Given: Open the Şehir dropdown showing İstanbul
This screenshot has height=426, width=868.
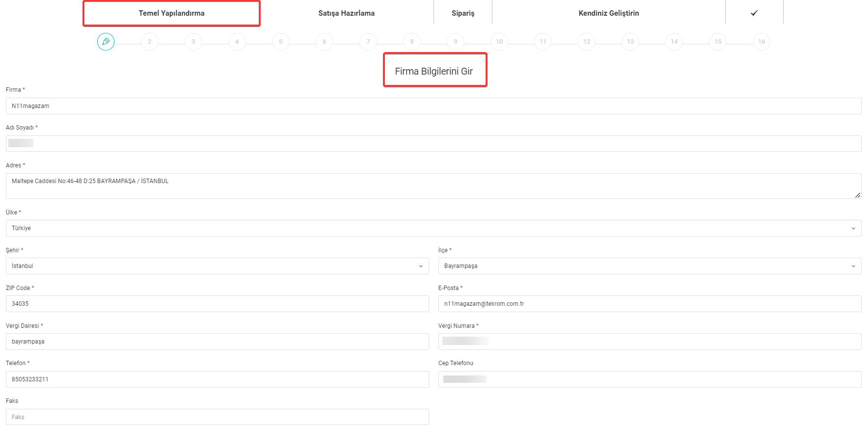Looking at the screenshot, I should (x=217, y=266).
